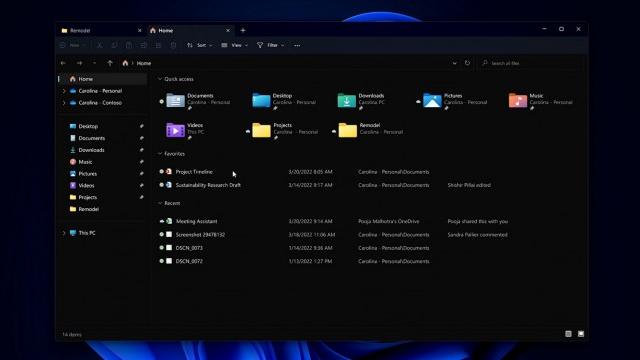Open the Videos quick access folder
Screen dimensions: 640x360
click(x=184, y=131)
